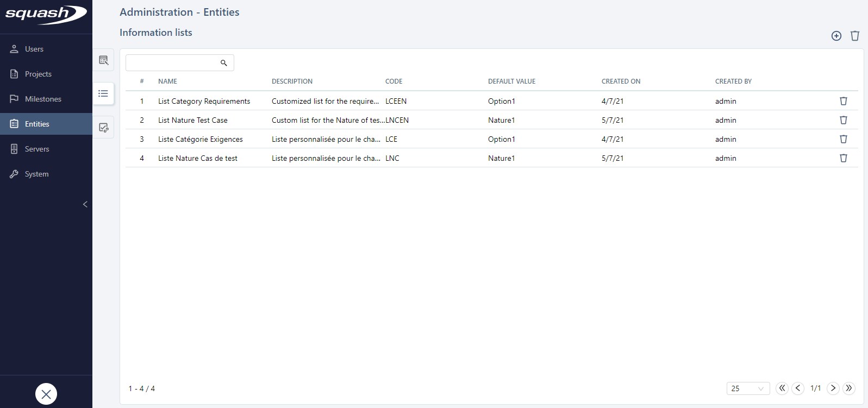Sort the table by Name column header
Screen dimensions: 868x408
(x=167, y=81)
